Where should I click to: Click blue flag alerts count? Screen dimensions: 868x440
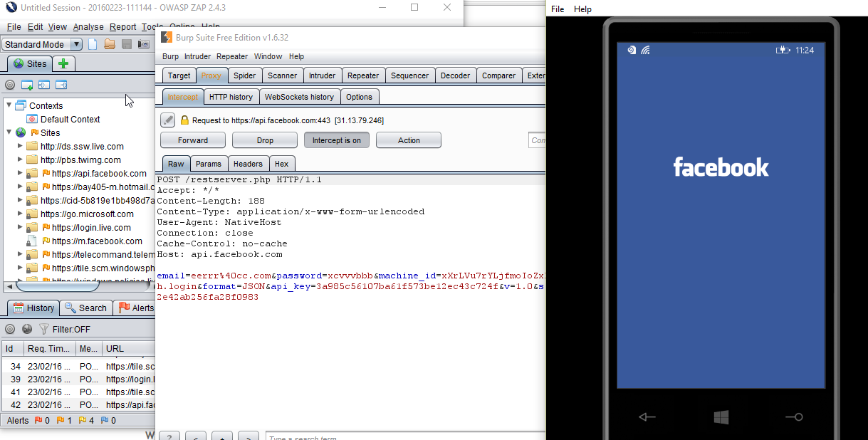[x=108, y=421]
